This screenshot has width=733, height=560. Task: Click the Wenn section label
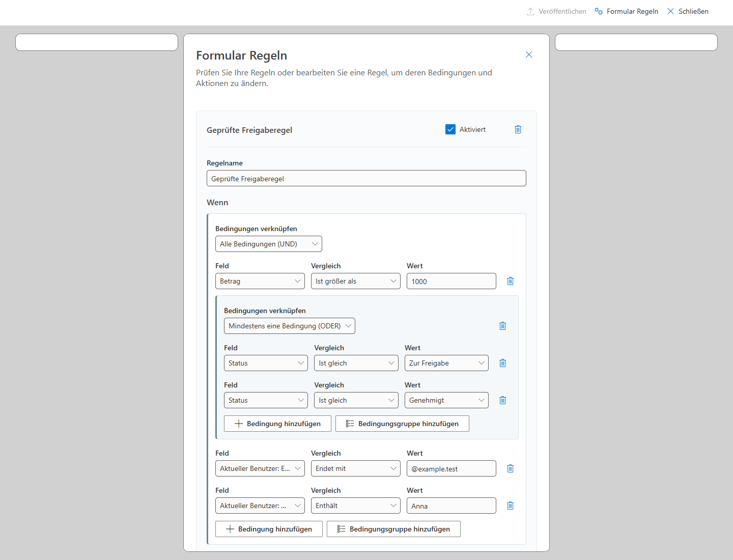click(x=217, y=202)
